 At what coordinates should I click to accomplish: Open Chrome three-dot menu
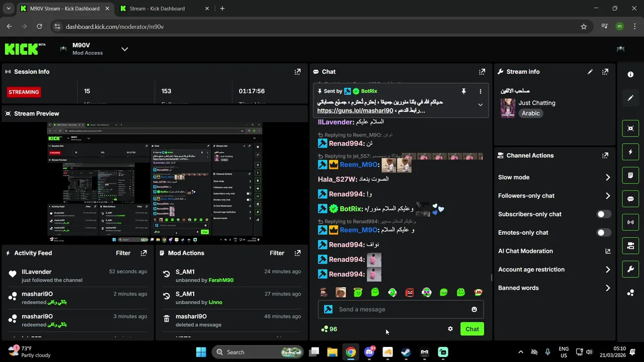(x=634, y=27)
